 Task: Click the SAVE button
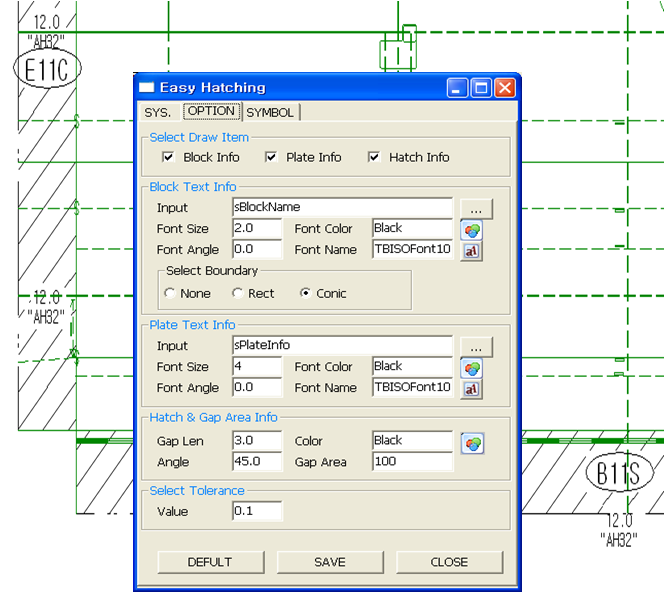tap(329, 562)
